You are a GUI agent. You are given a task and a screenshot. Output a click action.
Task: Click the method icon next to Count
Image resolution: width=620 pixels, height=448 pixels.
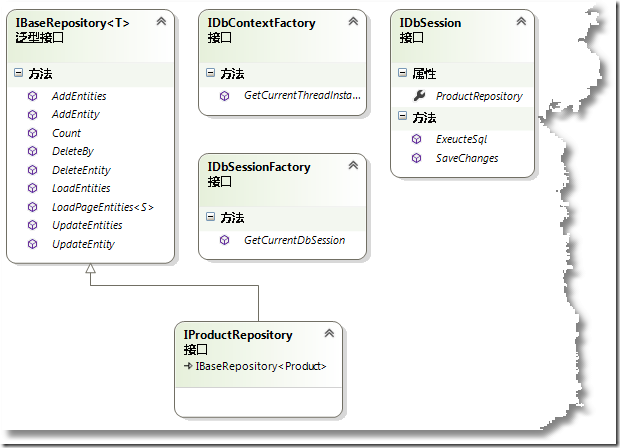point(32,133)
